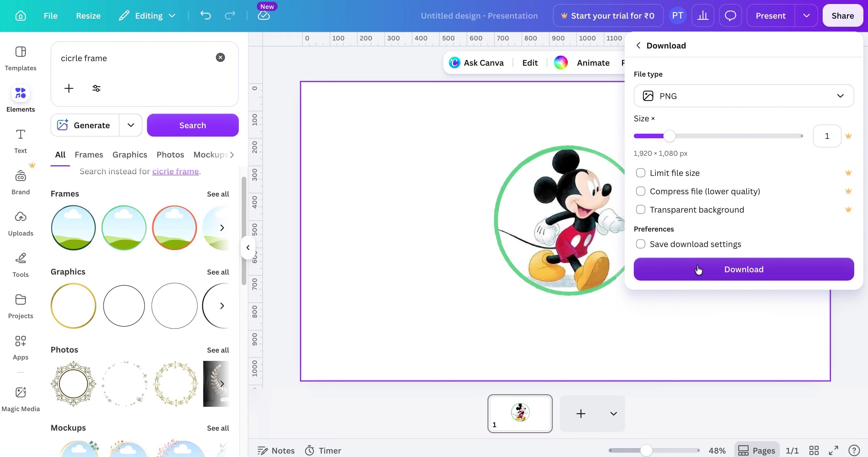Viewport: 868px width, 457px height.
Task: Open the Elements sidebar panel
Action: click(21, 99)
